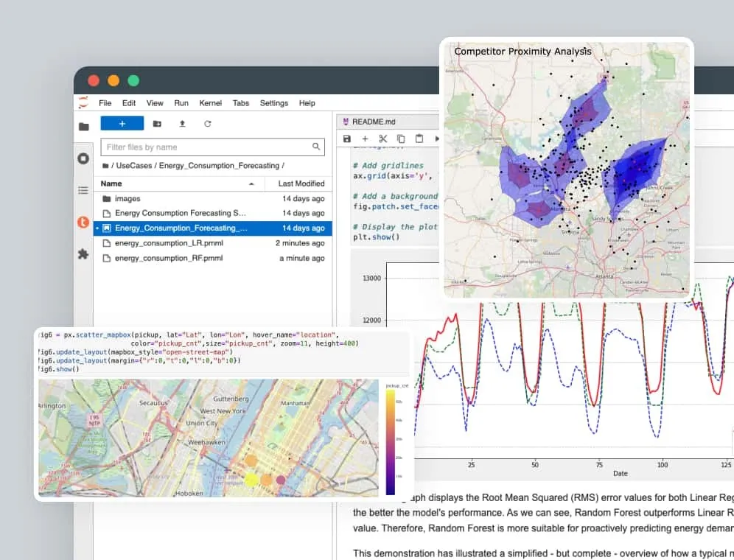The width and height of the screenshot is (734, 560).
Task: Click Competitor Proximity Analysis map image
Action: [x=567, y=169]
